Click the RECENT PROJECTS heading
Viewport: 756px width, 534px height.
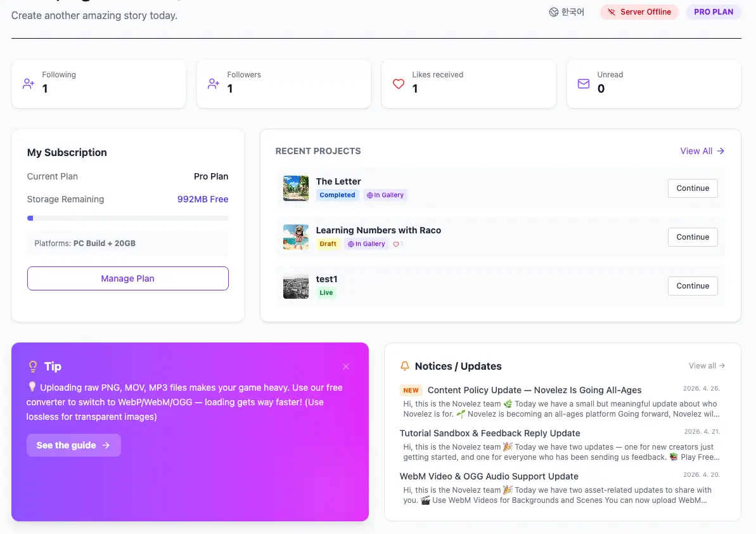[x=317, y=151]
